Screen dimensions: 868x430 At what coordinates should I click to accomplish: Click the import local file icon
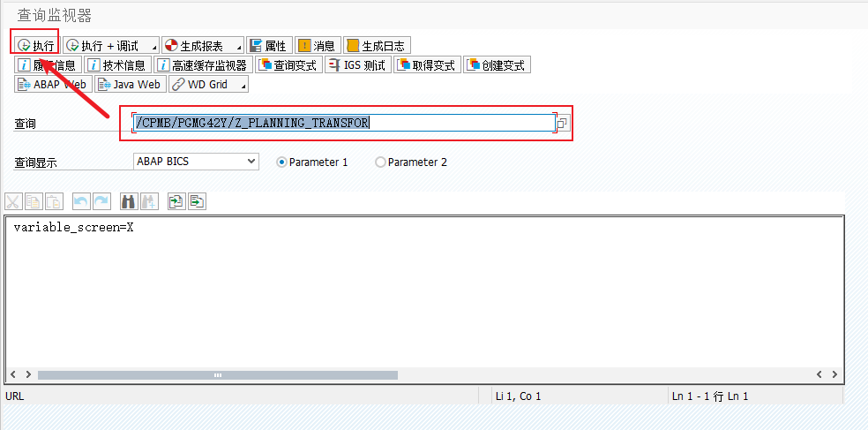(176, 201)
